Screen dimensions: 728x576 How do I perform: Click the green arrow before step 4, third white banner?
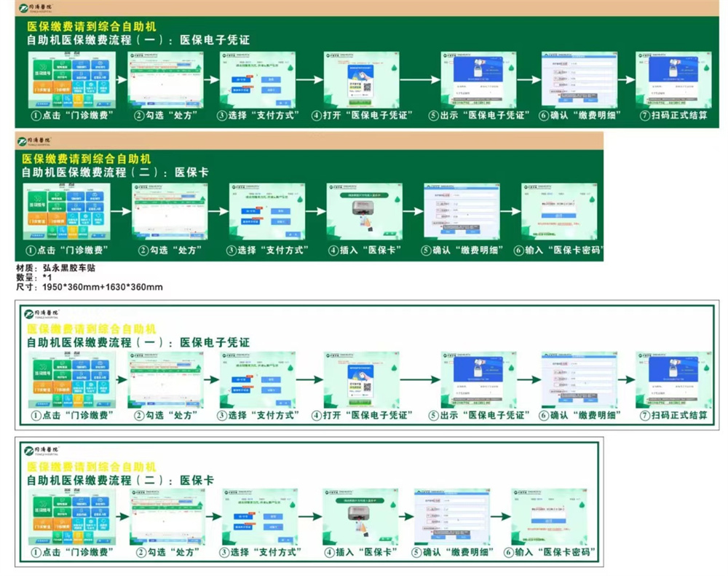[x=309, y=379]
